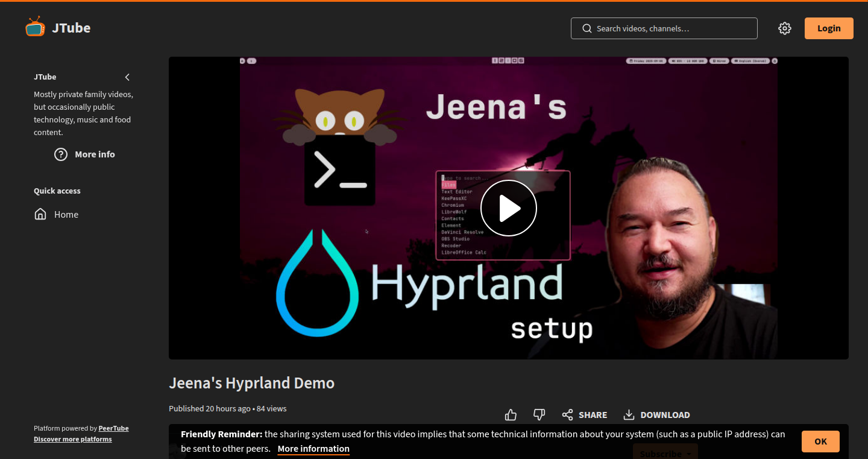
Task: Click the JTube sidebar heading
Action: click(45, 77)
